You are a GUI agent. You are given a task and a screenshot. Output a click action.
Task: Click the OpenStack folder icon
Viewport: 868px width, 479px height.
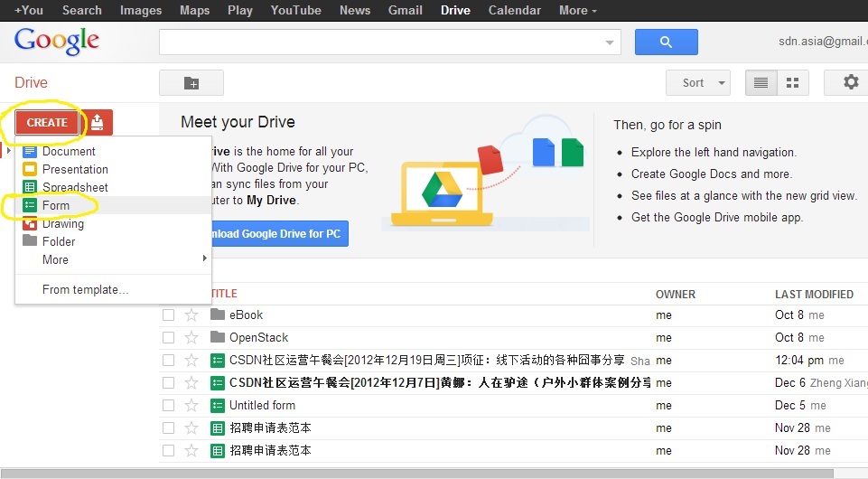pos(218,337)
